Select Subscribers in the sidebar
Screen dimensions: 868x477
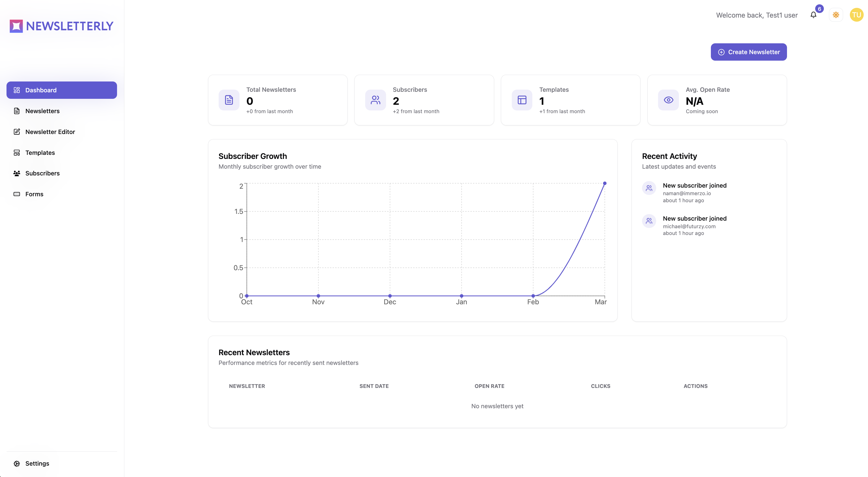click(42, 173)
